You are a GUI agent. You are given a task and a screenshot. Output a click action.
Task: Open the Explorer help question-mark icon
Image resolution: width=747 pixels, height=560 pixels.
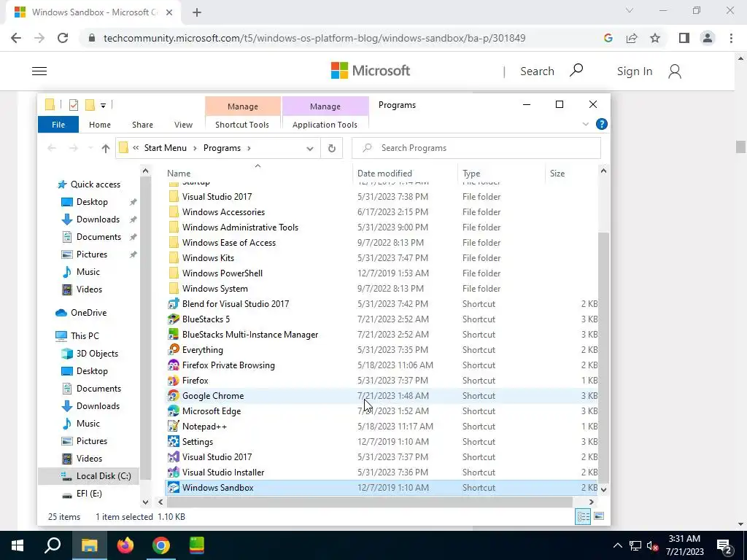(x=602, y=124)
